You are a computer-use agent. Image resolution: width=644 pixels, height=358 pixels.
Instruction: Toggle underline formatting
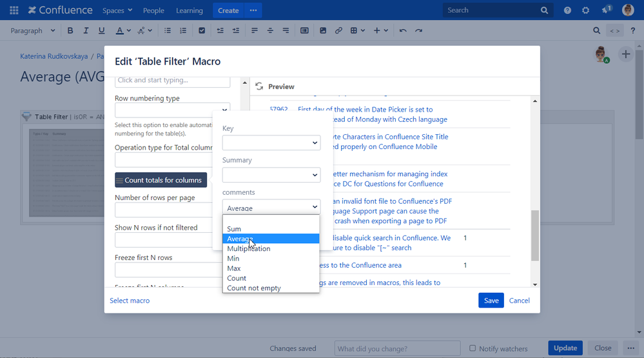tap(101, 30)
